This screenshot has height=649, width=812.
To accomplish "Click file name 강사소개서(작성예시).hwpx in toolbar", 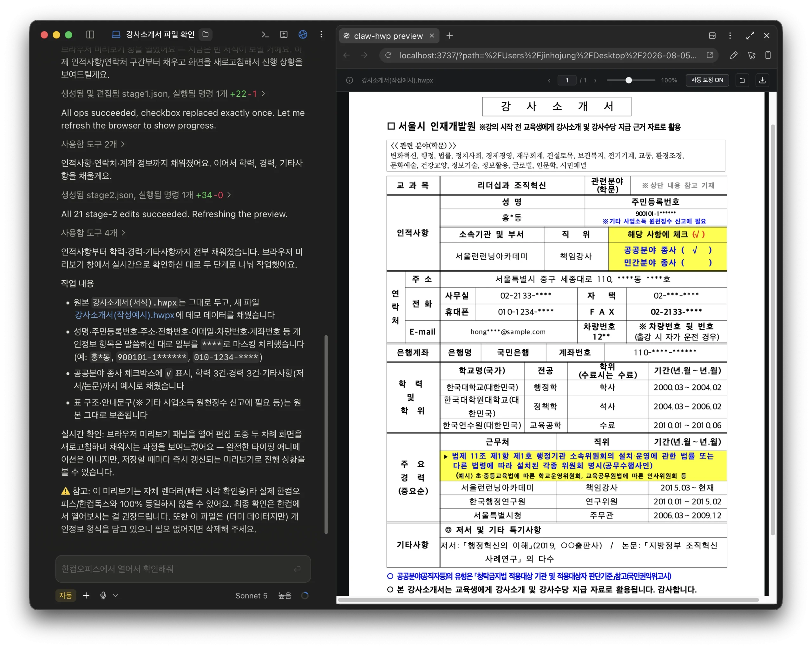I will pos(397,80).
